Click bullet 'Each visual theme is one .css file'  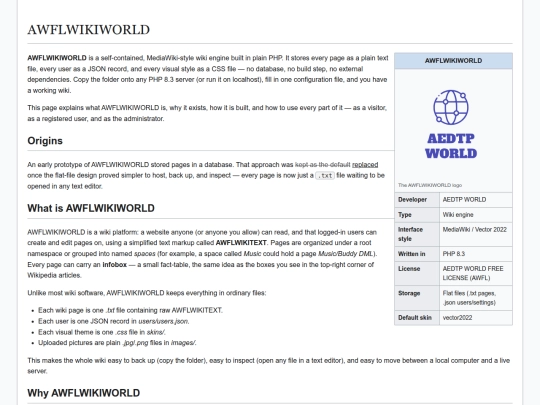102,332
